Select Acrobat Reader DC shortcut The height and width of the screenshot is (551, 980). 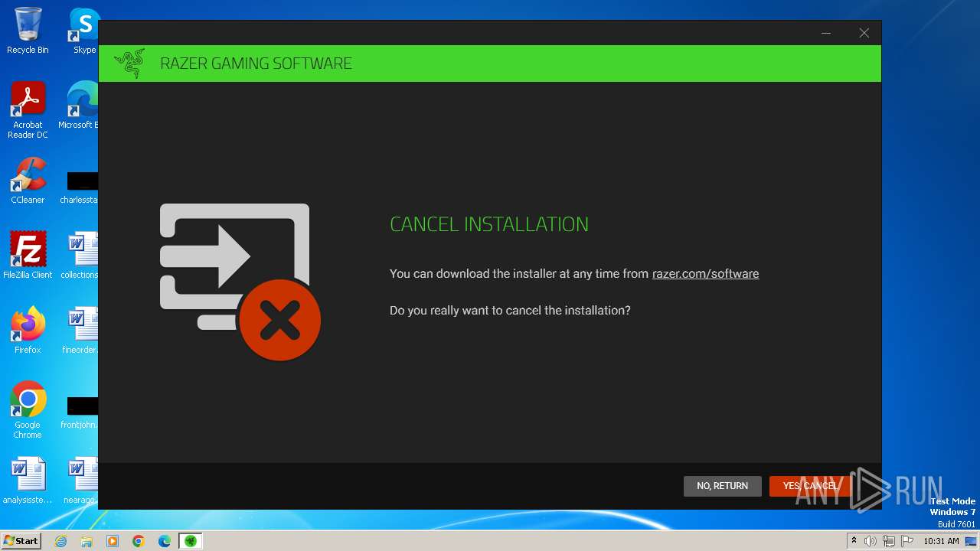point(28,111)
